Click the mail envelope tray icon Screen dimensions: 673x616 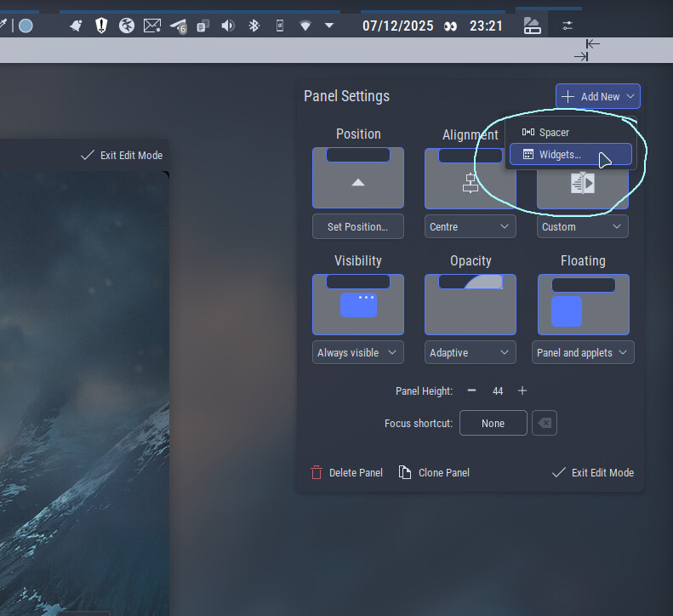[x=152, y=26]
